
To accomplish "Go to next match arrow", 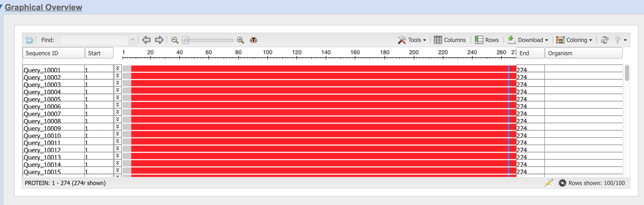I will click(159, 40).
